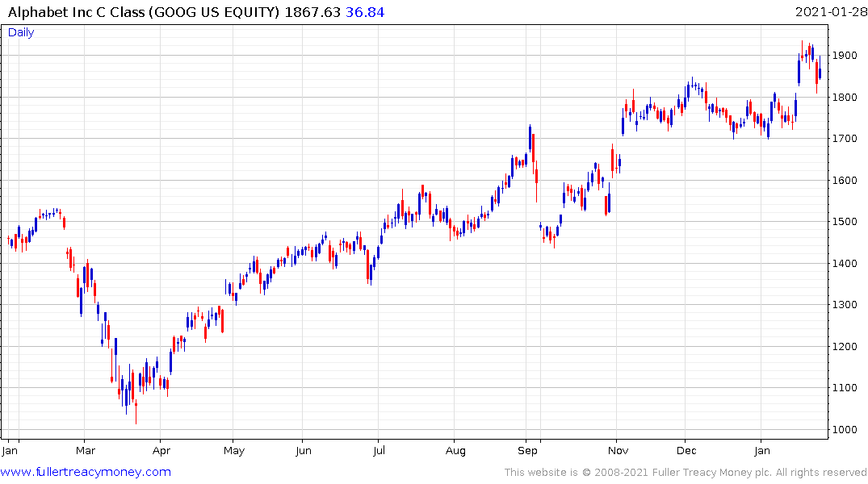
Task: Click the May label on the time axis
Action: [234, 451]
